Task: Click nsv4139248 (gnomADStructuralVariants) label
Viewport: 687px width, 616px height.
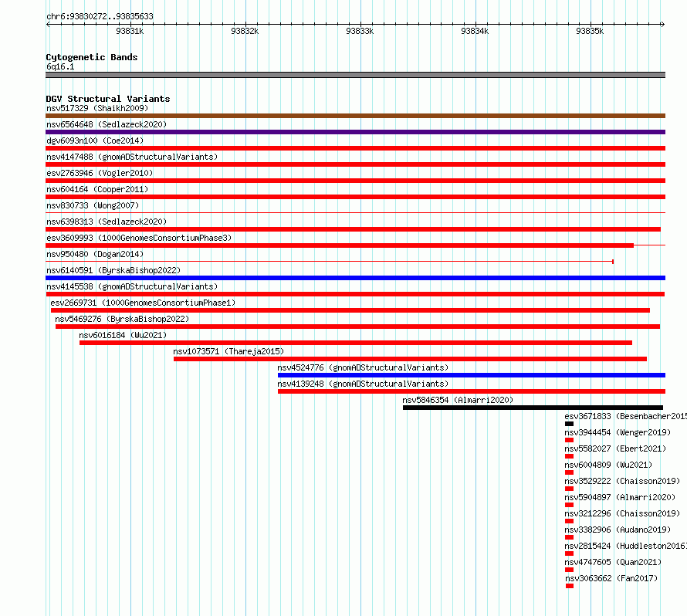Action: 363,384
